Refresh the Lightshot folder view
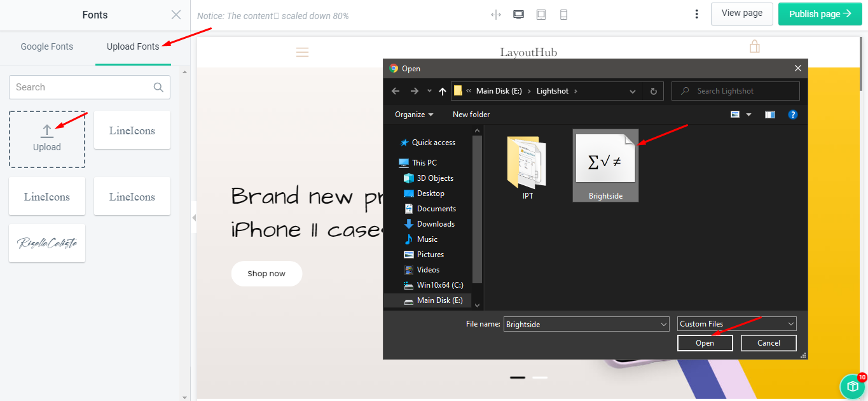 653,91
